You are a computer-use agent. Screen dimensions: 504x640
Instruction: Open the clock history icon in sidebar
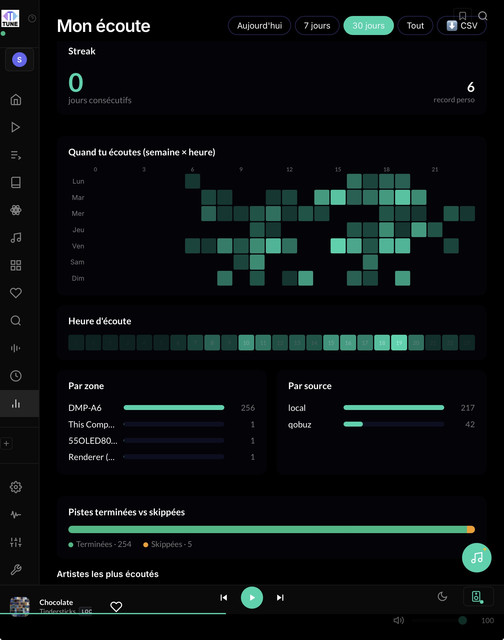(16, 376)
